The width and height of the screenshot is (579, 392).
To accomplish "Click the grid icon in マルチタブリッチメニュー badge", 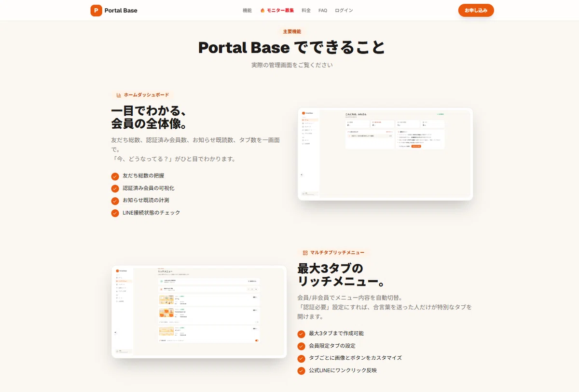I will click(305, 252).
